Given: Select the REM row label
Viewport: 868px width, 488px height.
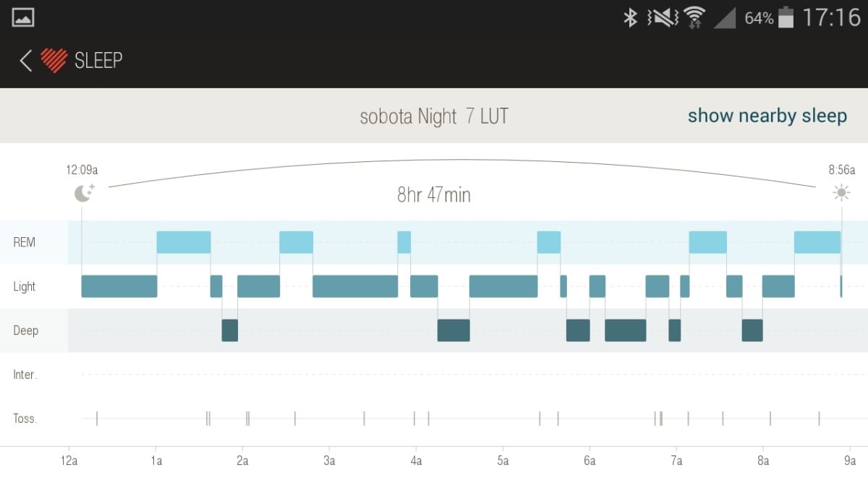Looking at the screenshot, I should coord(24,242).
